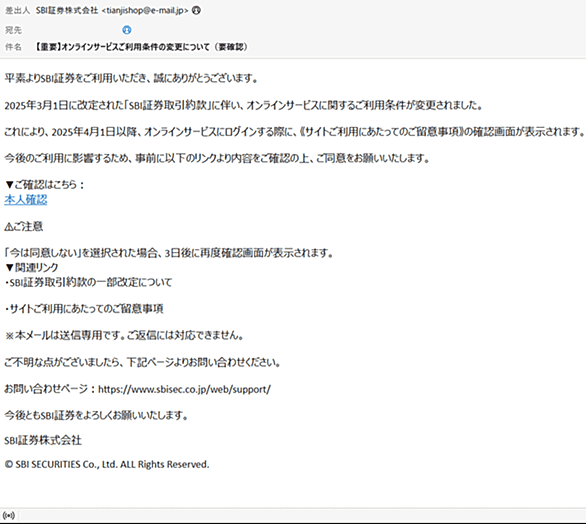Open the sbisec.co.jp support URL
This screenshot has width=586, height=524.
pos(184,389)
